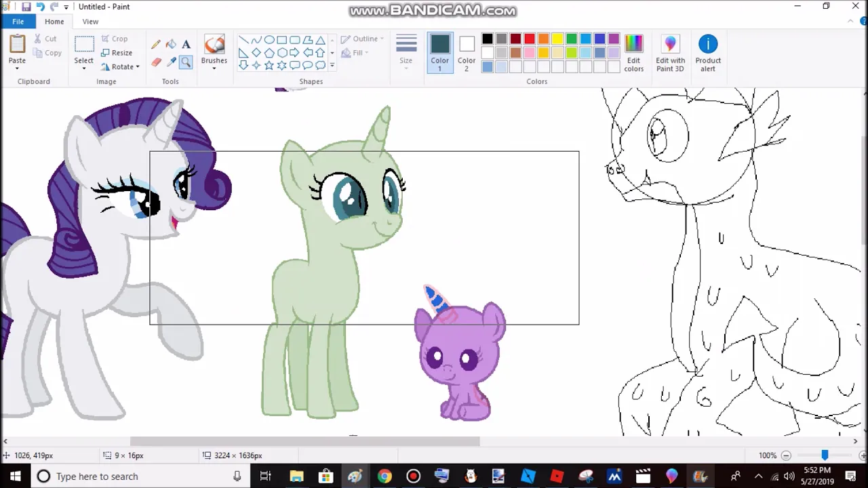Click the taskbar search box

(140, 476)
